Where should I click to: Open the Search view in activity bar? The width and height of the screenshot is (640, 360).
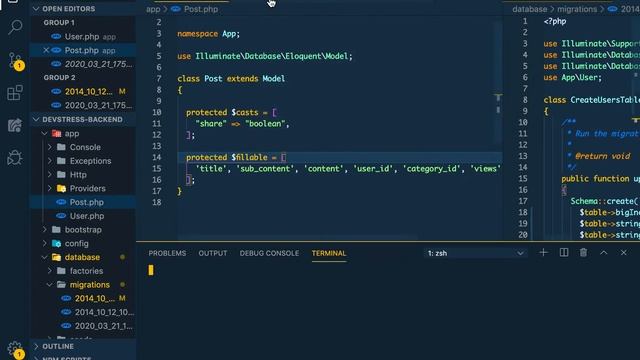15,27
